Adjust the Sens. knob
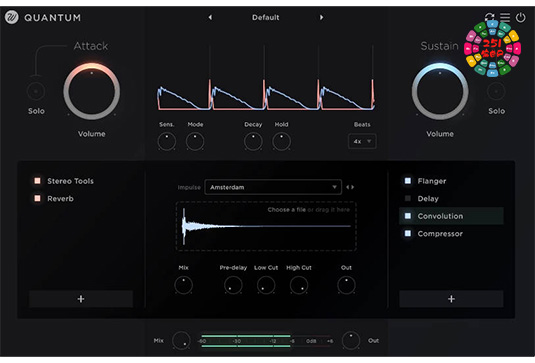535x363 pixels. pos(167,142)
